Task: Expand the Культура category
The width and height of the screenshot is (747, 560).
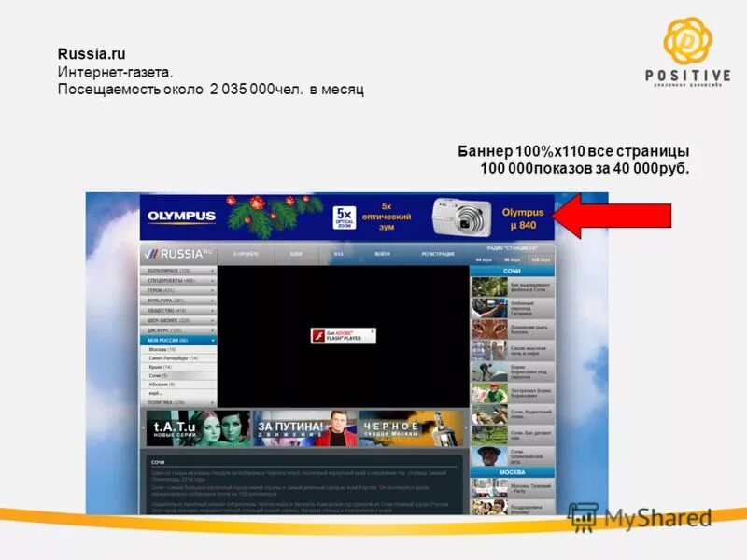Action: [178, 301]
